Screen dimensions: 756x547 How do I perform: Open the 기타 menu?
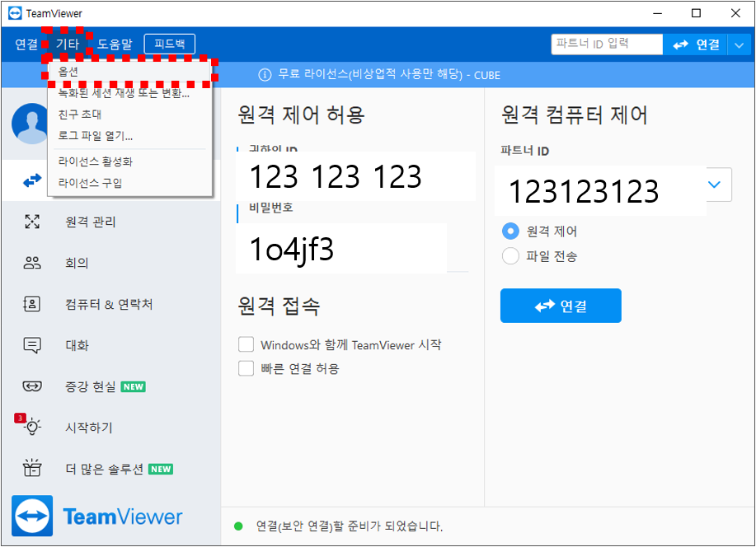[67, 44]
